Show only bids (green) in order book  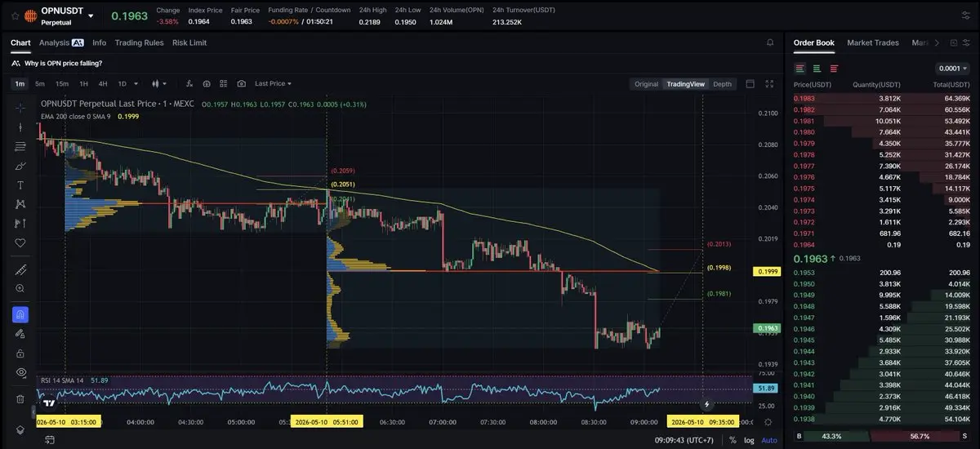point(817,69)
